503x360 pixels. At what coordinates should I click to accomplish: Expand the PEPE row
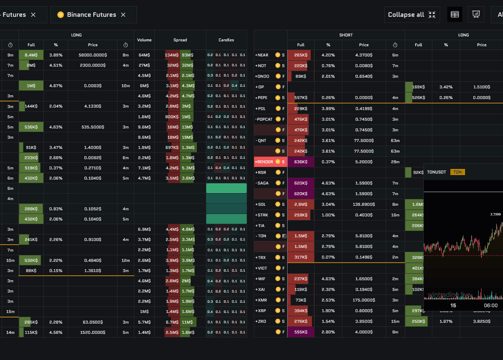256,98
